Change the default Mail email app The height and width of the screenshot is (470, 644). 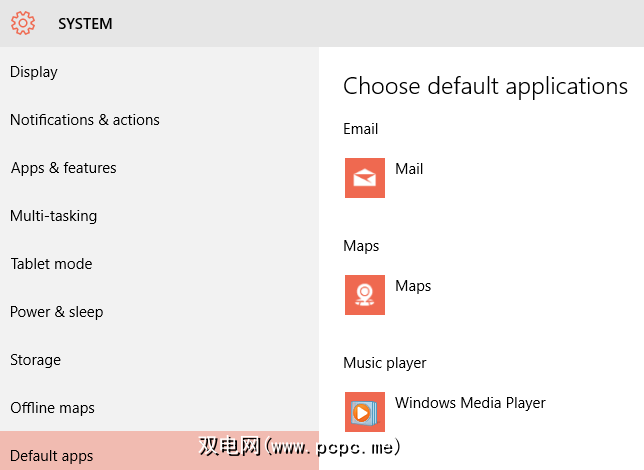click(409, 169)
